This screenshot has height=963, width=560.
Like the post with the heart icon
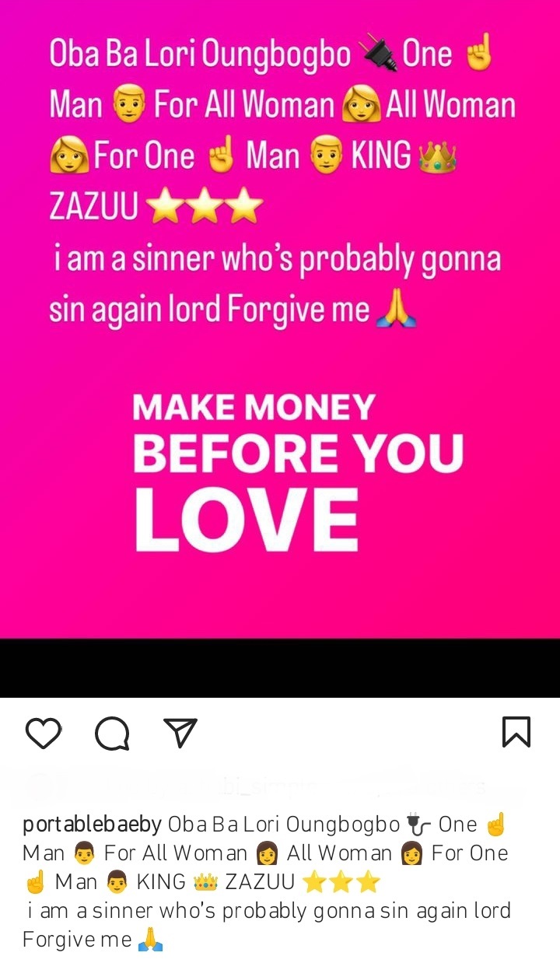[44, 733]
